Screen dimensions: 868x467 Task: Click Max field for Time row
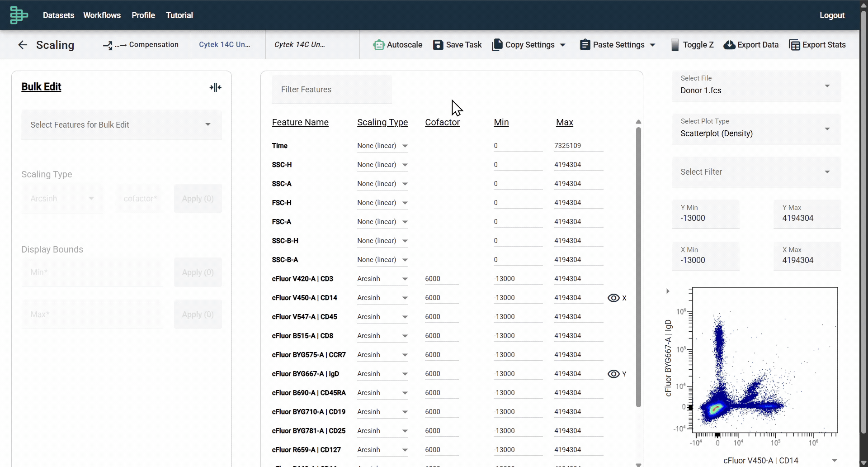click(x=579, y=146)
